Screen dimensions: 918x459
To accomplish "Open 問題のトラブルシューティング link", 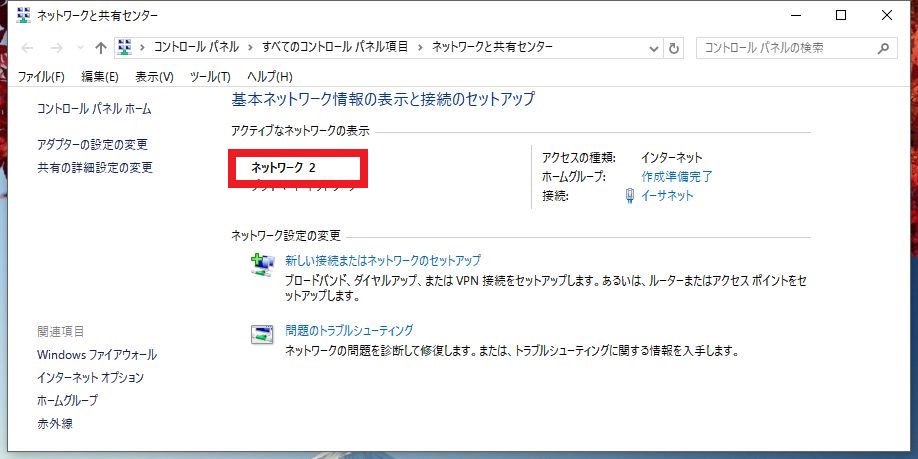I will point(349,330).
